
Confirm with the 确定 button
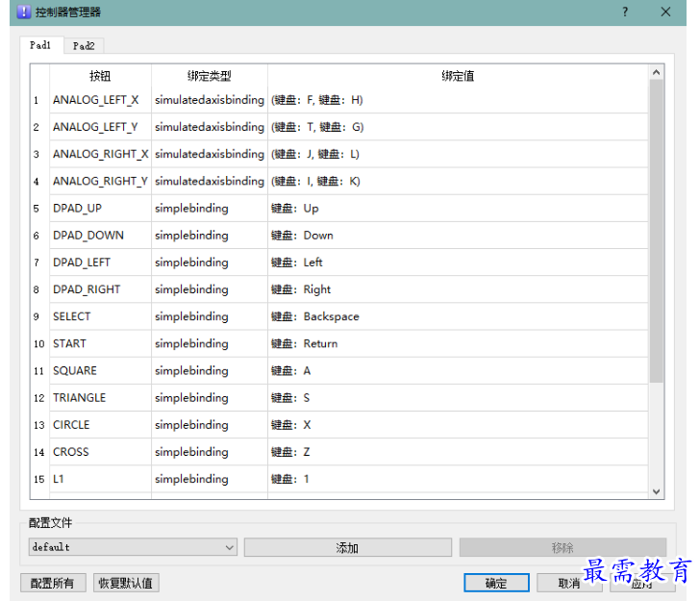coord(496,583)
